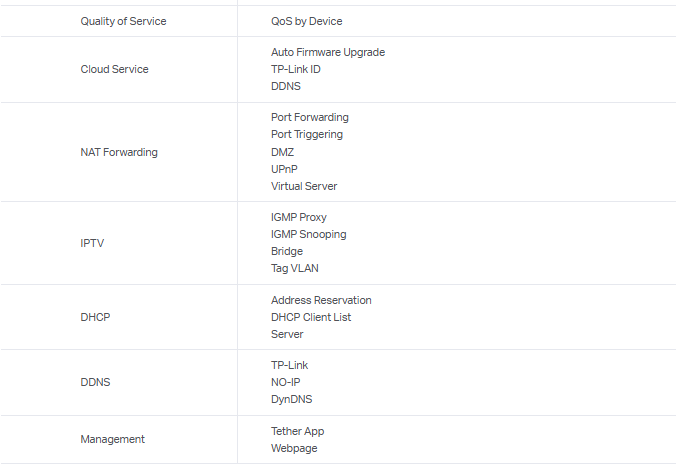Click the TP-Link ID entry
This screenshot has width=677, height=473.
[x=295, y=69]
